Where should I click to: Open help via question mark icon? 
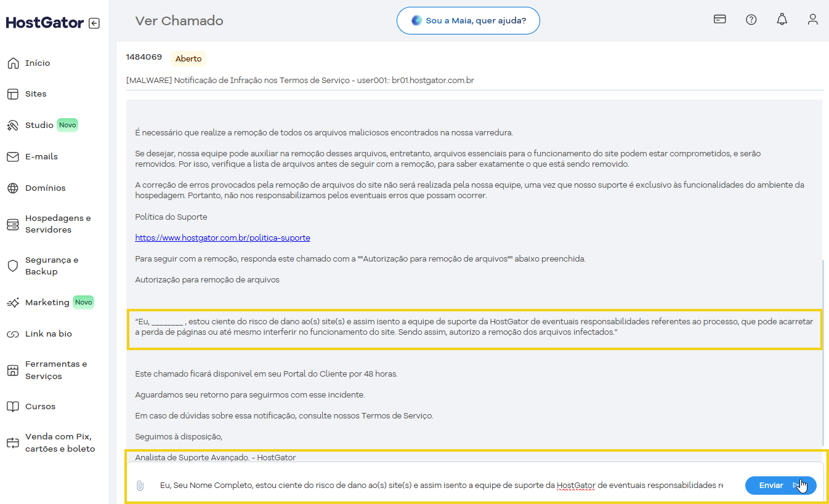751,19
